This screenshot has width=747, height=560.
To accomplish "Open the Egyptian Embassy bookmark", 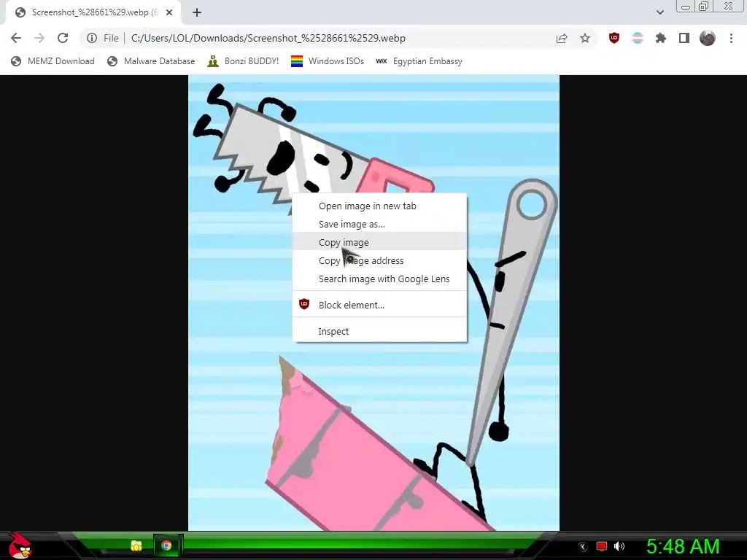I will (x=419, y=61).
